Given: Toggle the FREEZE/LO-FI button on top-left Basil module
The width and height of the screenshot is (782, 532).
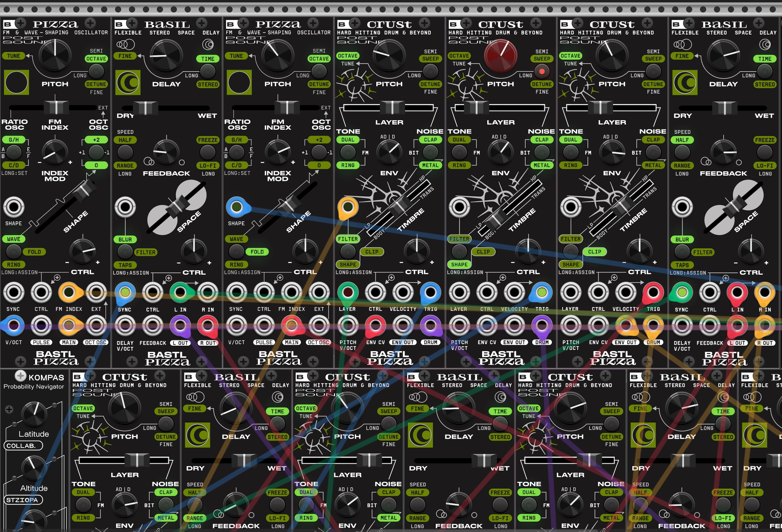Looking at the screenshot, I should pos(208,153).
